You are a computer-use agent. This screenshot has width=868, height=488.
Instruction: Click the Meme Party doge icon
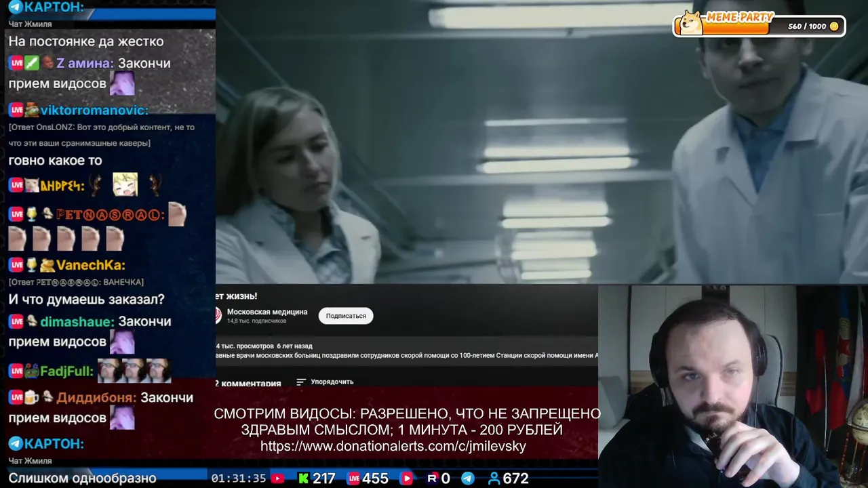pos(692,23)
